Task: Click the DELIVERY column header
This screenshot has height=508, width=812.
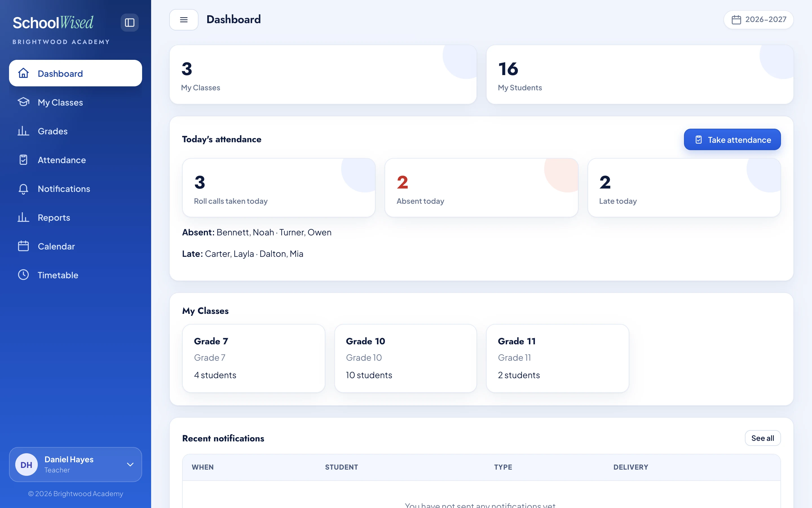Action: coord(631,467)
